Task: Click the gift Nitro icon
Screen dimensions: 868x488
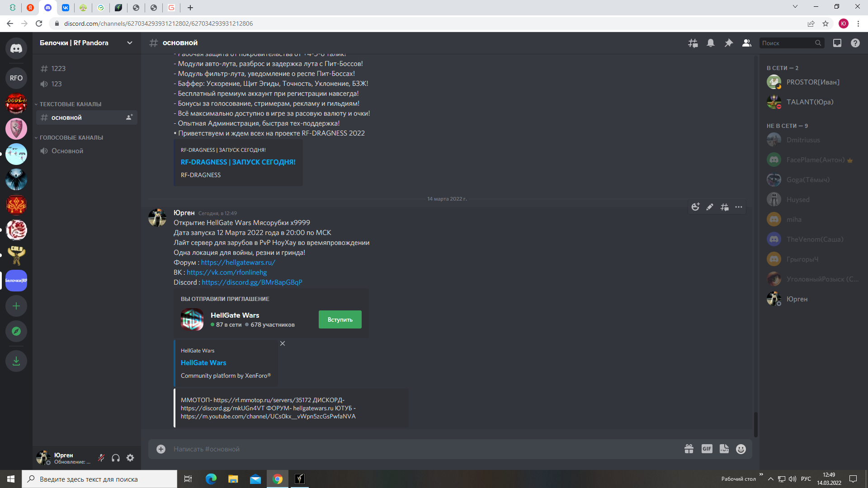Action: coord(689,449)
